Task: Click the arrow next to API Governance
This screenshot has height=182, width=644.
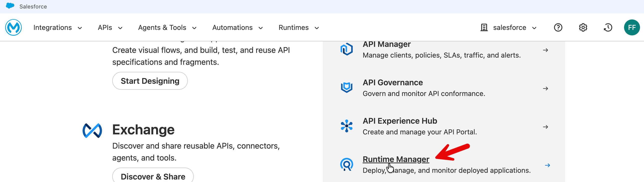Action: click(545, 89)
